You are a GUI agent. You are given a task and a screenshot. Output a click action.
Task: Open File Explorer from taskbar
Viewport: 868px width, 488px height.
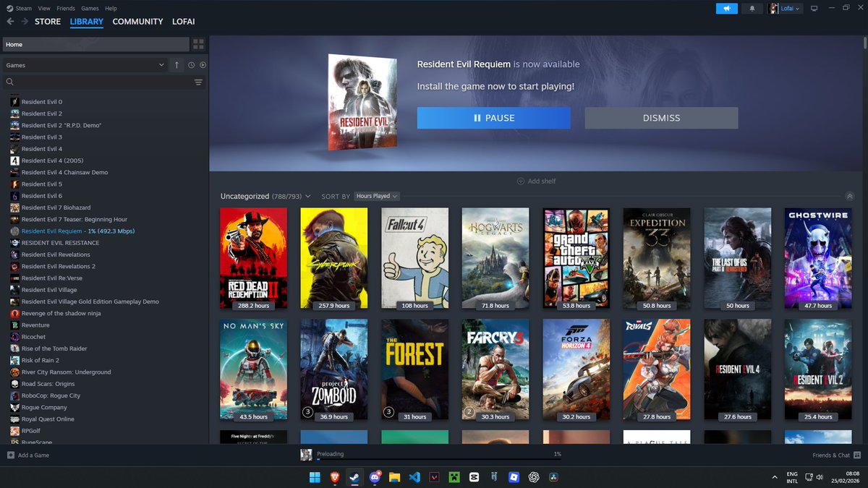(394, 477)
